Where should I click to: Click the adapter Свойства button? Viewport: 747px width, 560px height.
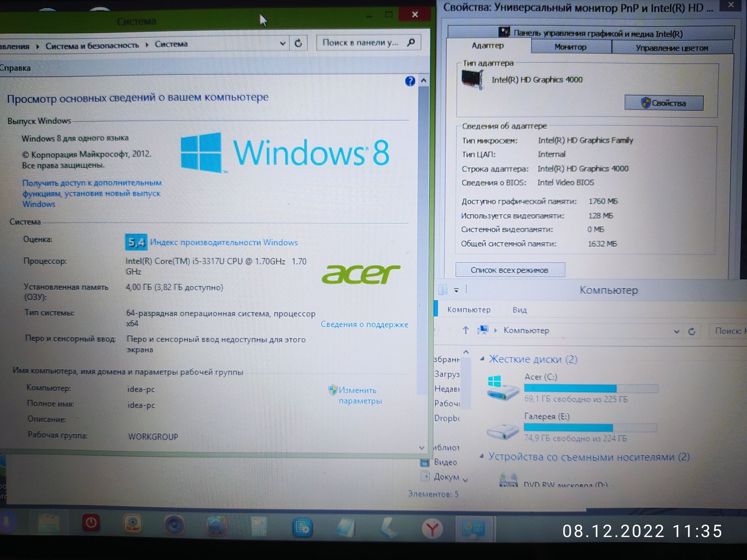(x=664, y=103)
